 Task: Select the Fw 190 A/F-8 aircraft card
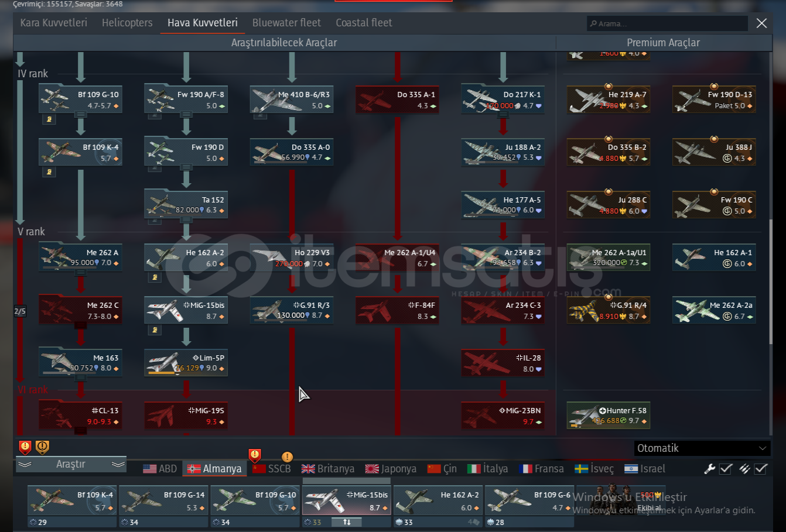pyautogui.click(x=186, y=99)
